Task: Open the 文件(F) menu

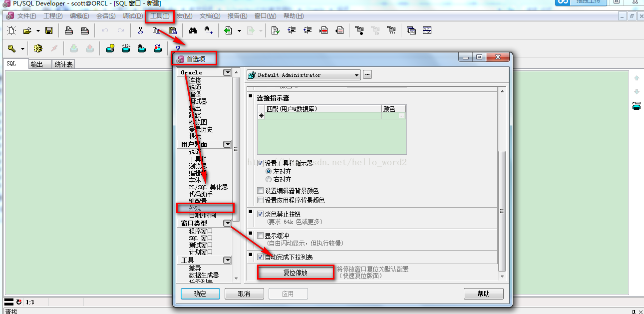Action: (26, 16)
